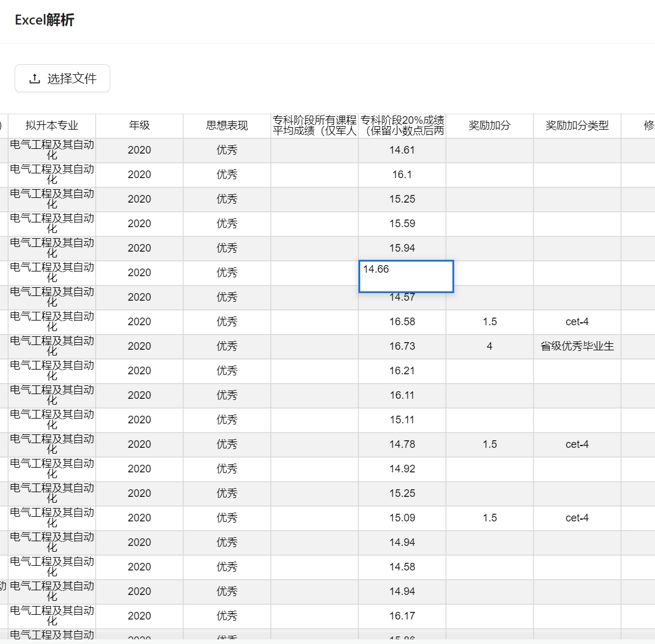655x644 pixels.
Task: Select the 拟升本专业 column header
Action: tap(52, 126)
